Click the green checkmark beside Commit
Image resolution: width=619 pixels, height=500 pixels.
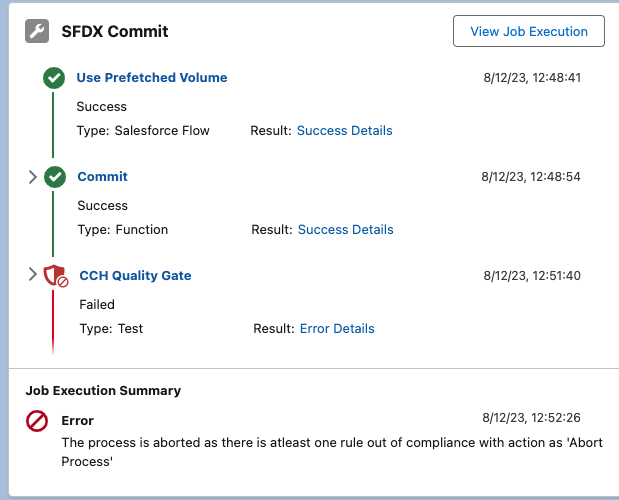[x=55, y=177]
